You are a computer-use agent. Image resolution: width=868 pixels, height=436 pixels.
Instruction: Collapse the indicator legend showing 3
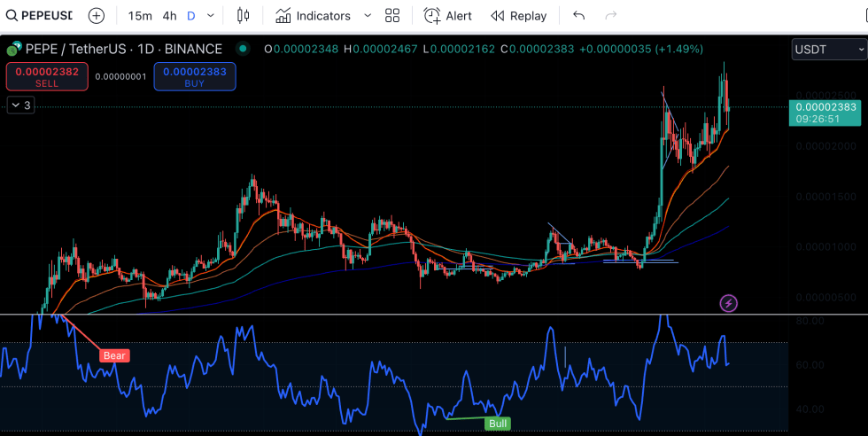21,105
